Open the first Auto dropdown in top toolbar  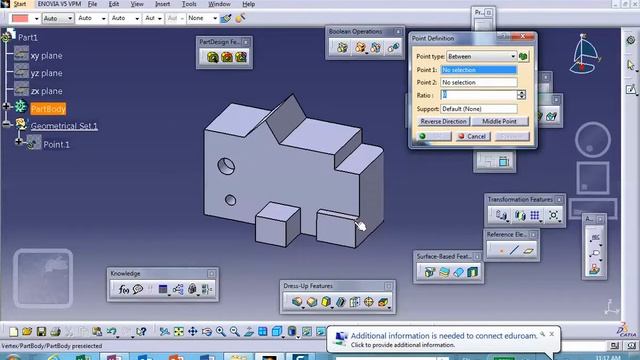[70, 18]
